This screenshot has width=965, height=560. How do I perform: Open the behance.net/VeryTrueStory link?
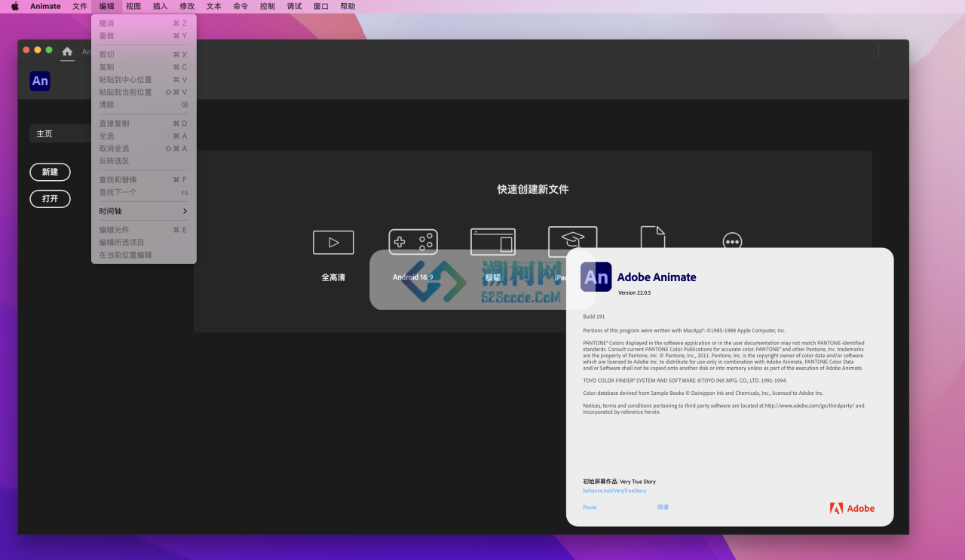click(614, 491)
